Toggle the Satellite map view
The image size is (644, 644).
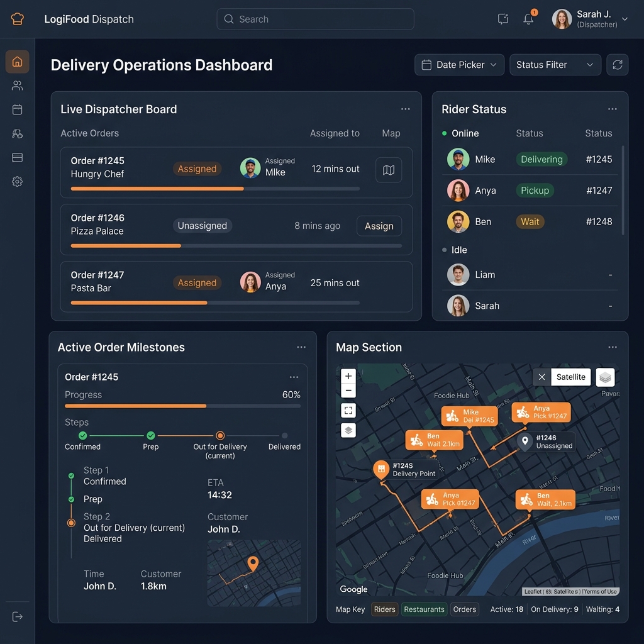pyautogui.click(x=571, y=377)
